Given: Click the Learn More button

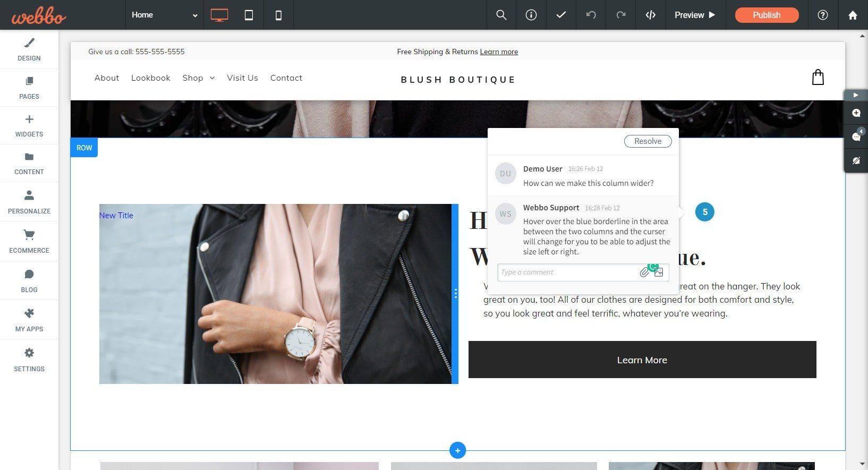Looking at the screenshot, I should pyautogui.click(x=642, y=360).
